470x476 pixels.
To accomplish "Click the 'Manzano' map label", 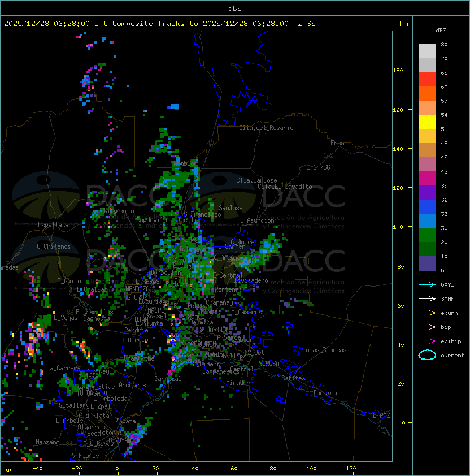I will coord(47,442).
